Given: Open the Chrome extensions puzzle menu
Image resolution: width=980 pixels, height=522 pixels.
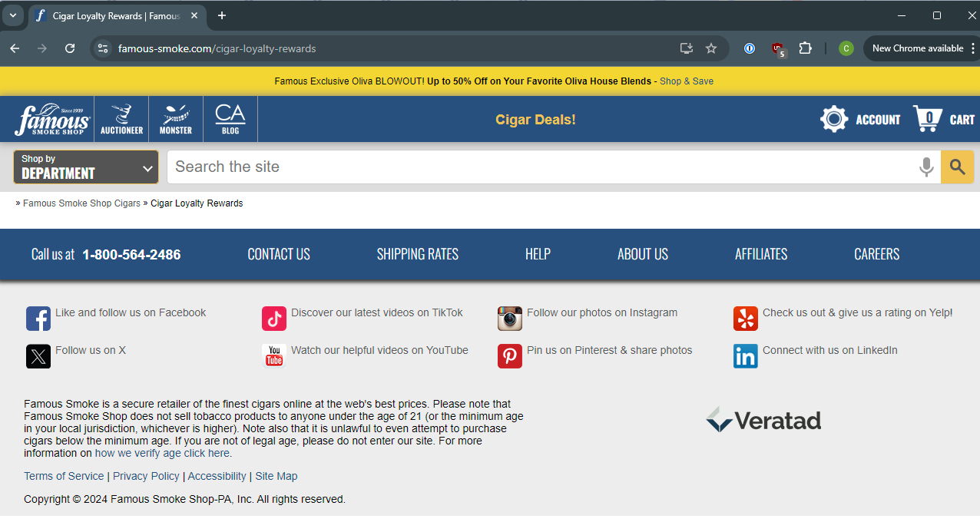Looking at the screenshot, I should pos(805,48).
